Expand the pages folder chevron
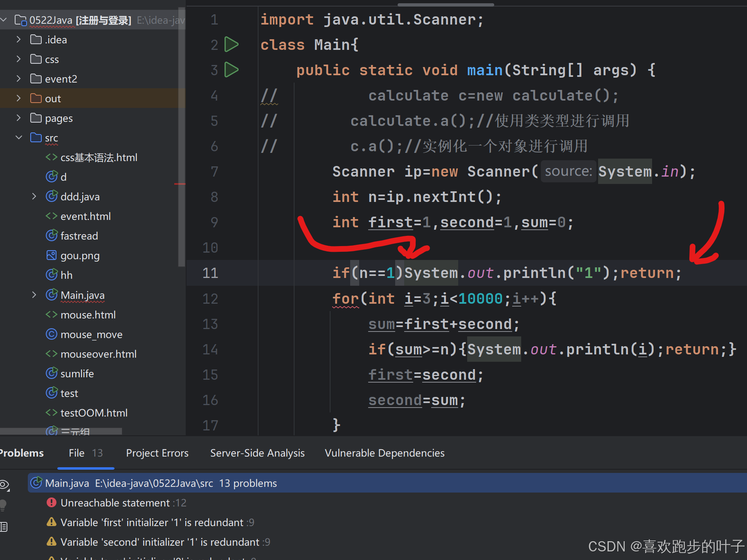Image resolution: width=747 pixels, height=560 pixels. point(18,118)
